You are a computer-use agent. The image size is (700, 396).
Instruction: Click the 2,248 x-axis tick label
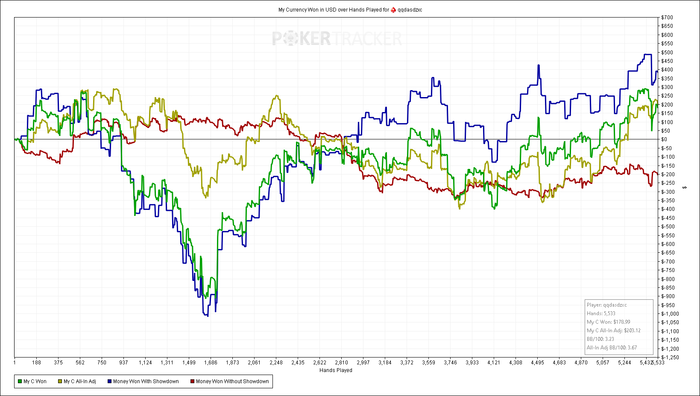click(x=276, y=363)
